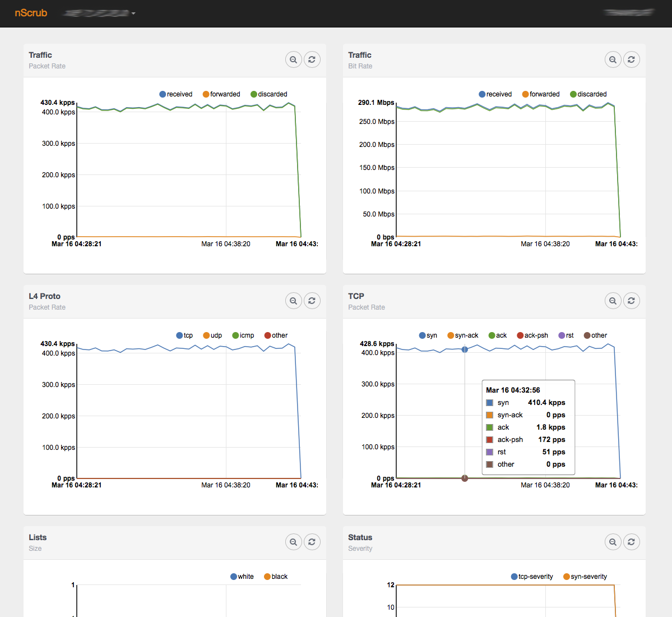The image size is (672, 617).
Task: Refresh the Status Severity chart
Action: pyautogui.click(x=631, y=542)
